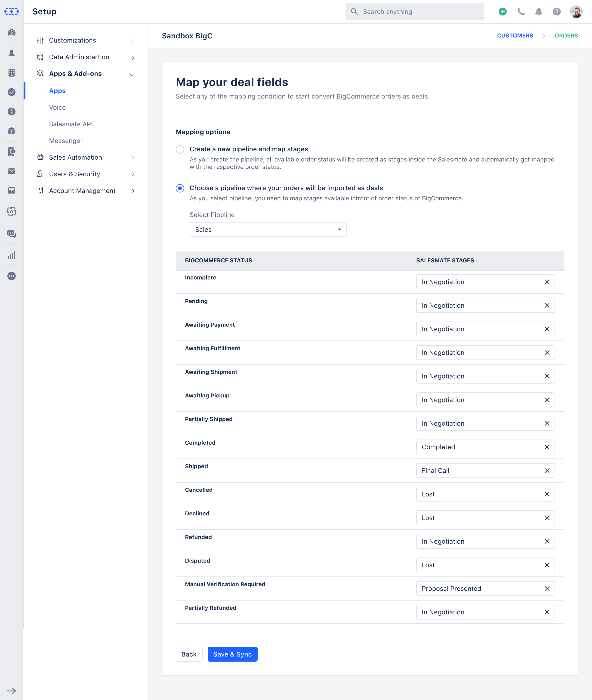This screenshot has width=592, height=700.
Task: Clear the Incomplete stage mapping
Action: click(547, 282)
